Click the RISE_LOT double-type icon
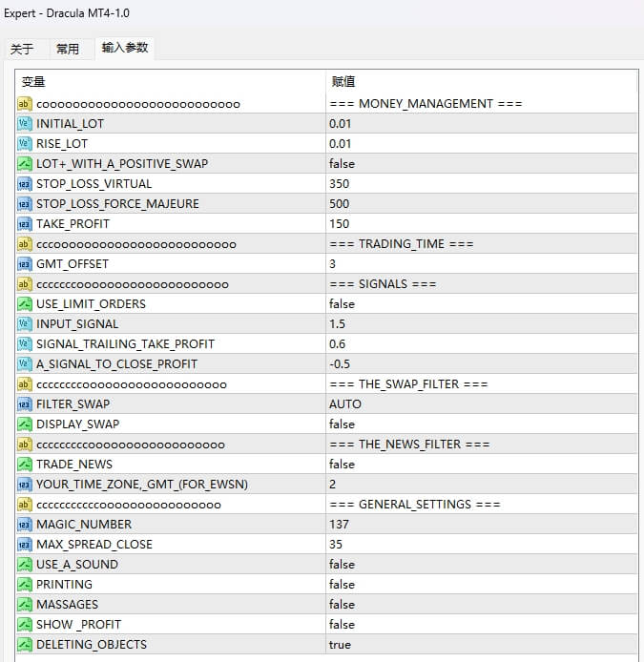 (x=25, y=143)
